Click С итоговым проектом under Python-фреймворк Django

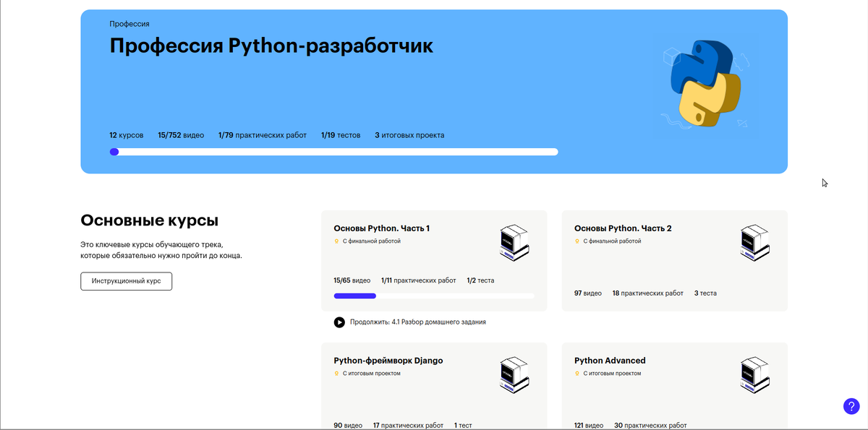371,374
